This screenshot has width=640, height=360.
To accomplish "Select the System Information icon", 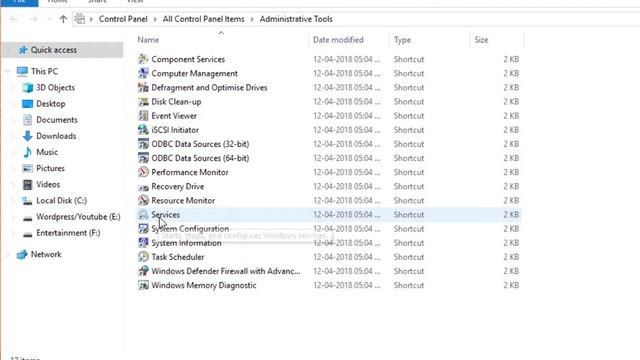I will (143, 243).
